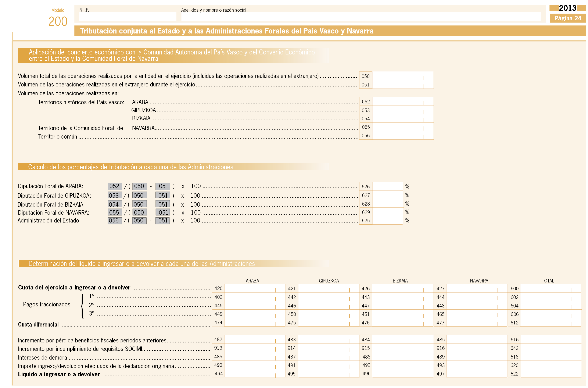The height and width of the screenshot is (388, 588).
Task: Select field 450 third pago fraccionado GIPUZKOA
Action: coord(329,314)
